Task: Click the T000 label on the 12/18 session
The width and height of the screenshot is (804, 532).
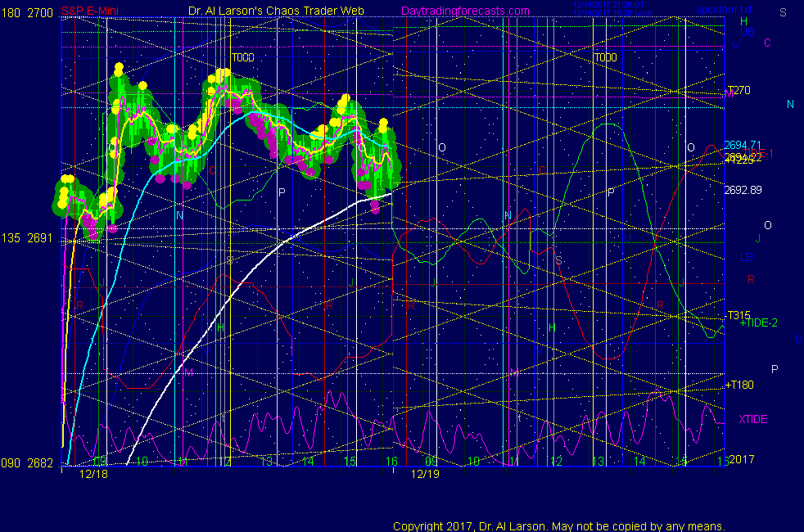Action: [243, 57]
